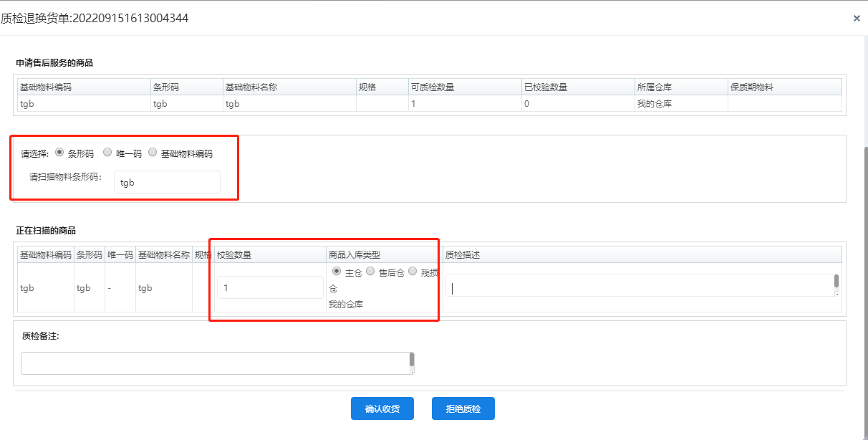This screenshot has width=868, height=440.
Task: Click the 所属仓库 column header
Action: [681, 87]
